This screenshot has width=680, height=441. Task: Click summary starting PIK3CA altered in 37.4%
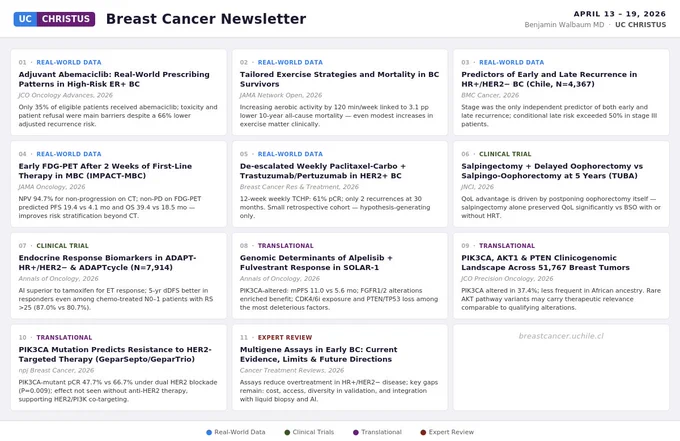(561, 299)
